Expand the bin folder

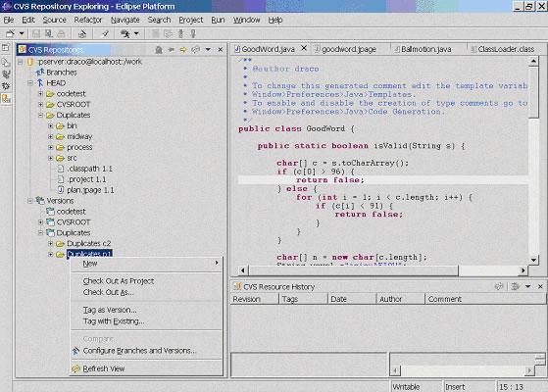[51, 125]
